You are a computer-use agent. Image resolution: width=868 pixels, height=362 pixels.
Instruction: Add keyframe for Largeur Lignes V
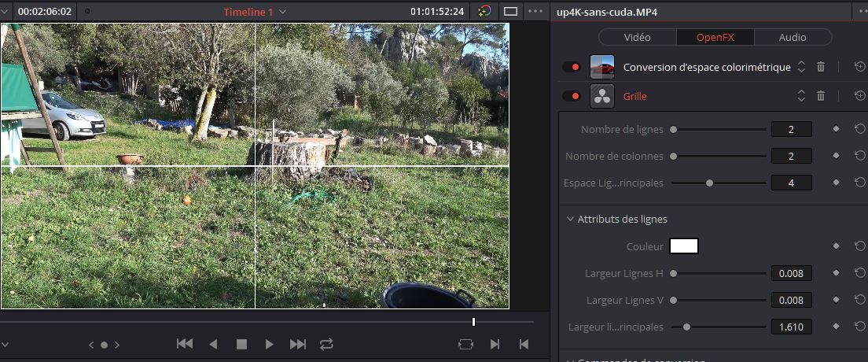[x=836, y=300]
